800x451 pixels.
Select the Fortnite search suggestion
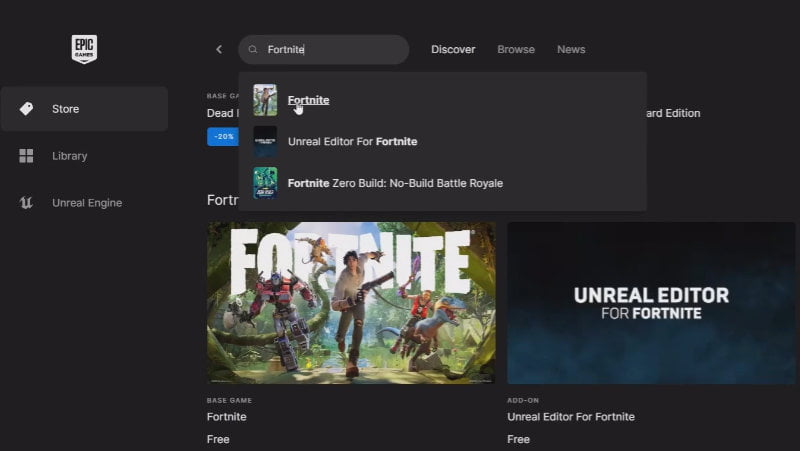pos(442,100)
